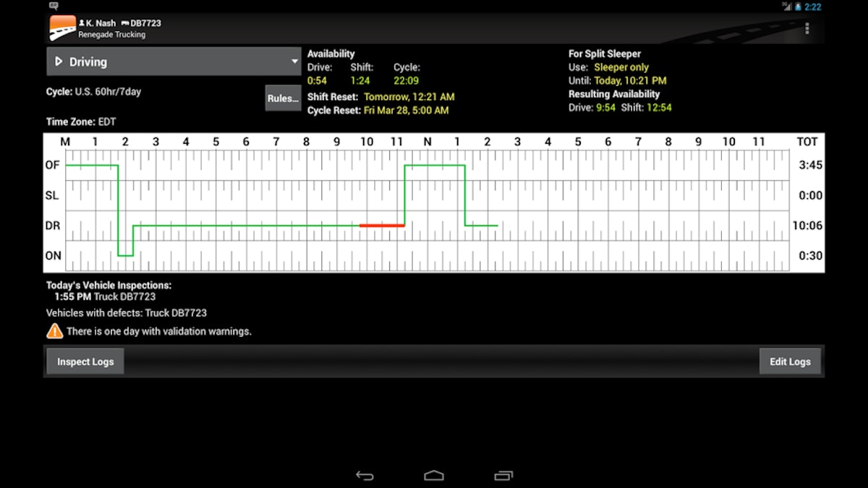Select the noon 'N' hour marker

(427, 142)
